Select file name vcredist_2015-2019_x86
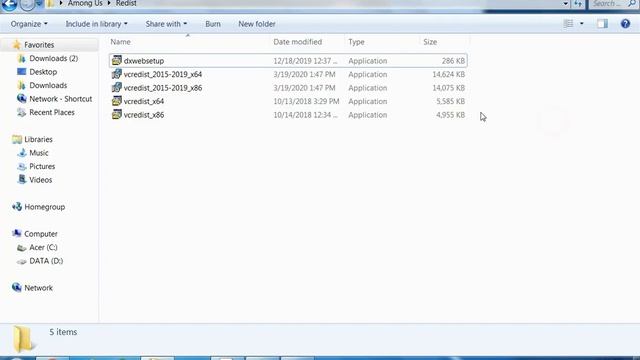The width and height of the screenshot is (640, 360). coord(163,88)
